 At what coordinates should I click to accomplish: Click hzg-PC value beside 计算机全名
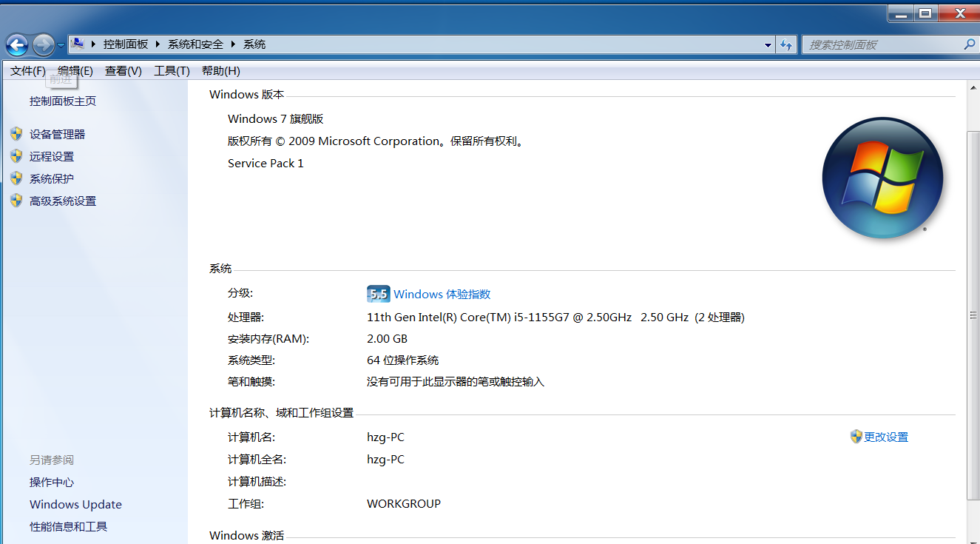click(385, 460)
